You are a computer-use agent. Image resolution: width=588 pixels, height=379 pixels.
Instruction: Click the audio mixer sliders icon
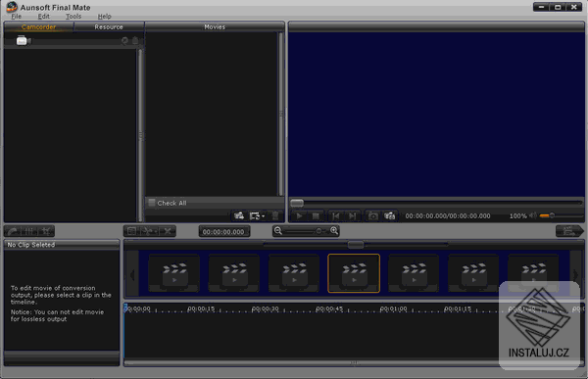(29, 231)
